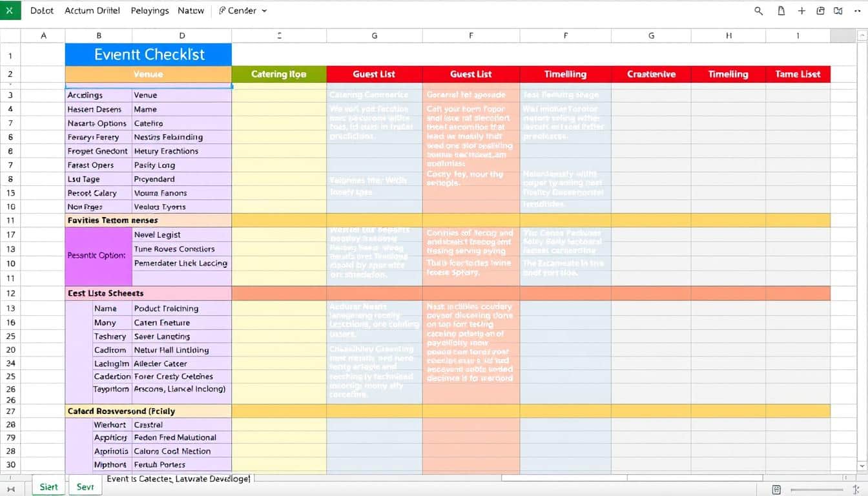Select the Nasarts Options cell
Image resolution: width=868 pixels, height=496 pixels.
click(x=99, y=123)
